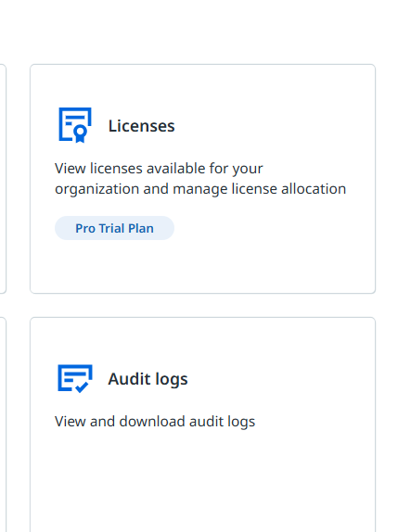Open the Licenses card heading
The width and height of the screenshot is (398, 532).
(141, 126)
